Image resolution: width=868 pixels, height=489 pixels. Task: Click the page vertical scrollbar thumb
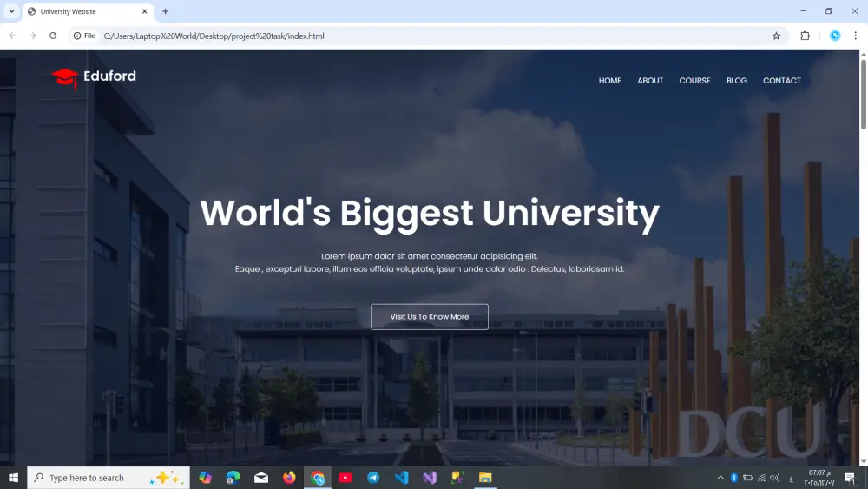point(863,94)
